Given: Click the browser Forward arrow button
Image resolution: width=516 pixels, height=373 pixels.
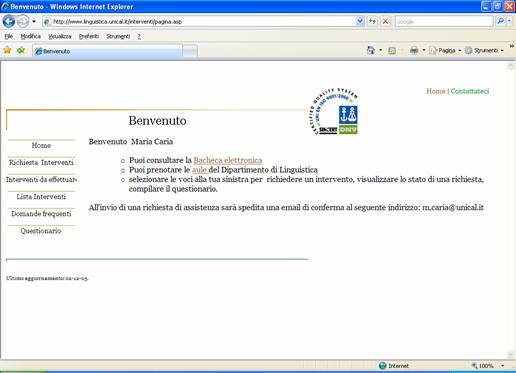Looking at the screenshot, I should coord(23,22).
